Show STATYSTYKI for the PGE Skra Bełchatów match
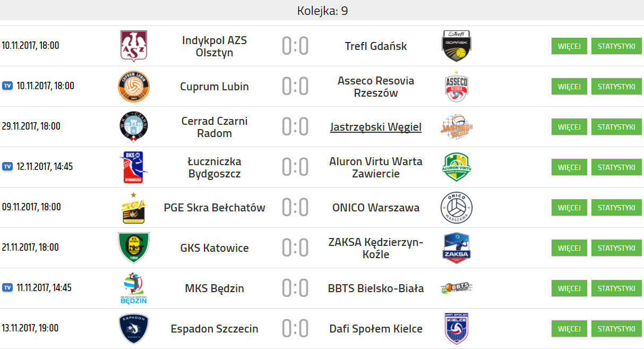The width and height of the screenshot is (644, 349). [616, 208]
